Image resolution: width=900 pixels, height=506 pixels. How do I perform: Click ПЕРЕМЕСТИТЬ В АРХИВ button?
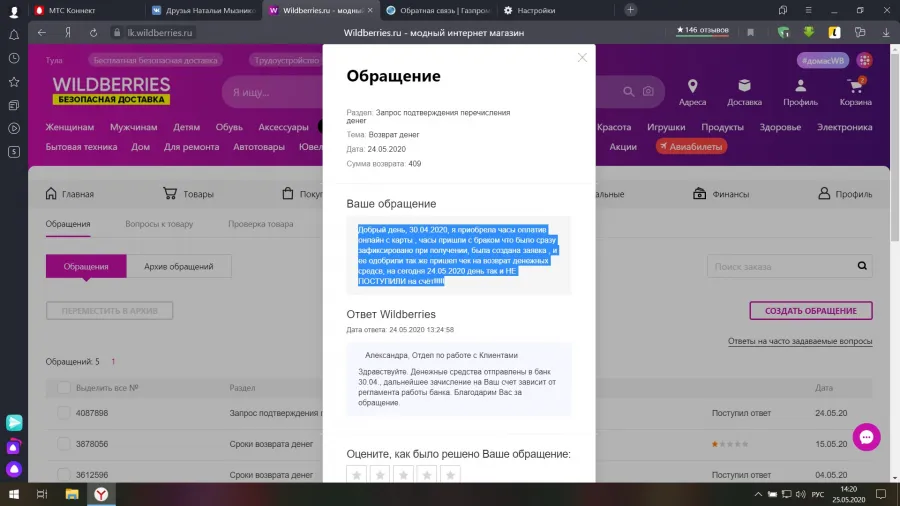(110, 311)
